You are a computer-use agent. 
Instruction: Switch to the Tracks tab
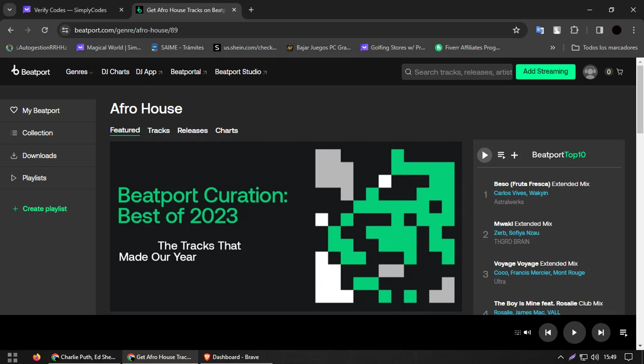coord(158,130)
